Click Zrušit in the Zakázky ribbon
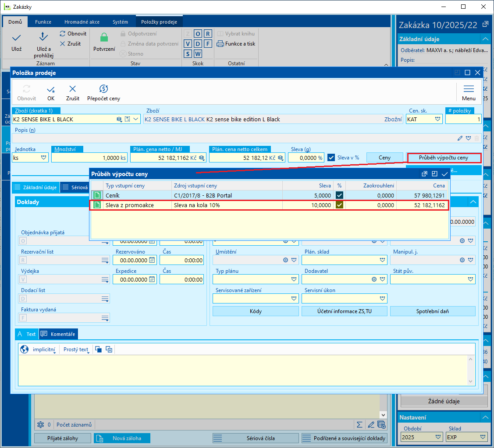The height and width of the screenshot is (448, 494). [70, 44]
